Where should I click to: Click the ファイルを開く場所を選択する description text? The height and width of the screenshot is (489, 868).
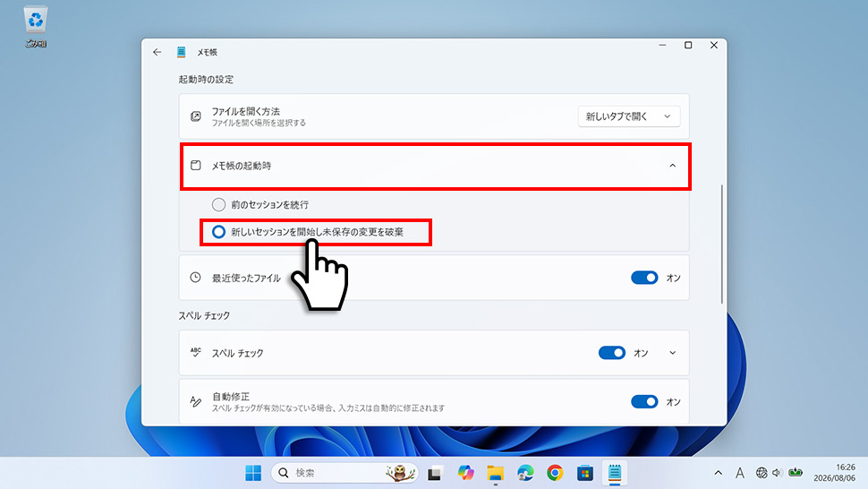[x=260, y=123]
